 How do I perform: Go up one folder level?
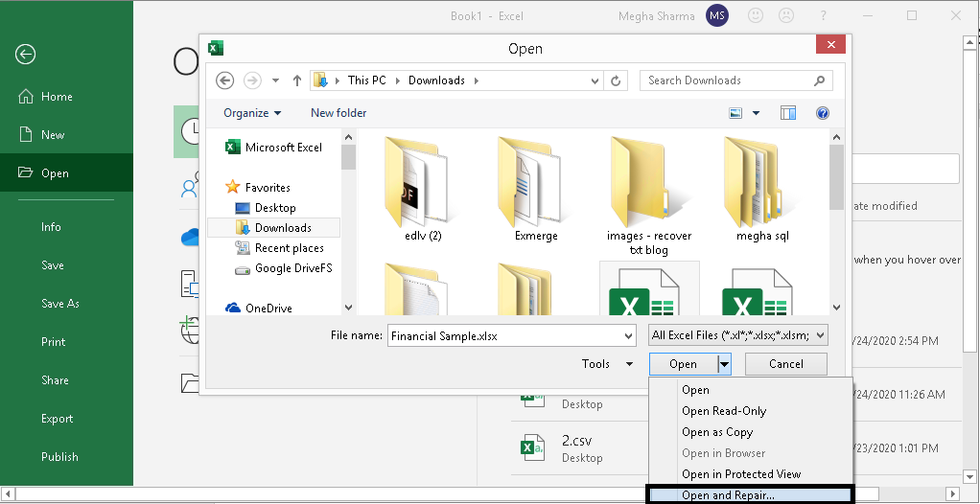[x=297, y=80]
